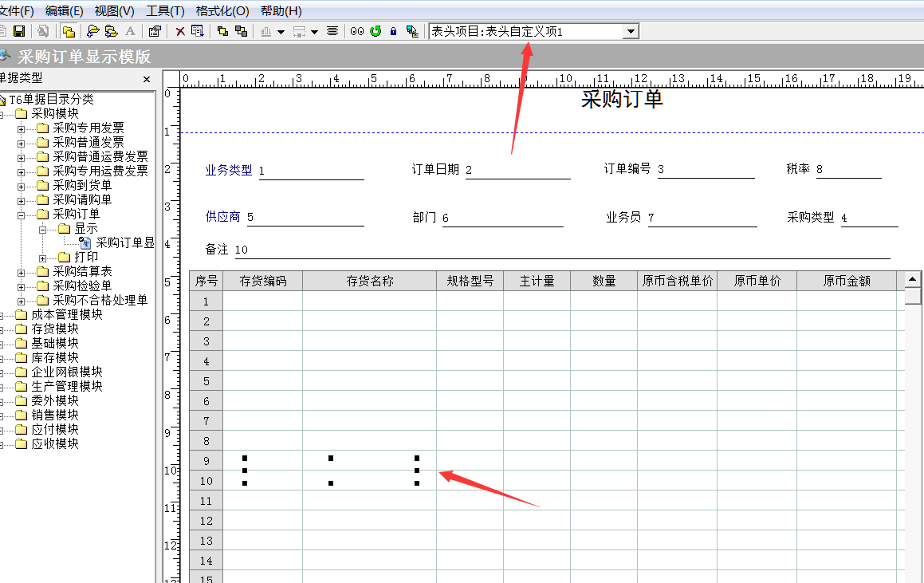Click the 存货模块 folder icon

click(22, 329)
